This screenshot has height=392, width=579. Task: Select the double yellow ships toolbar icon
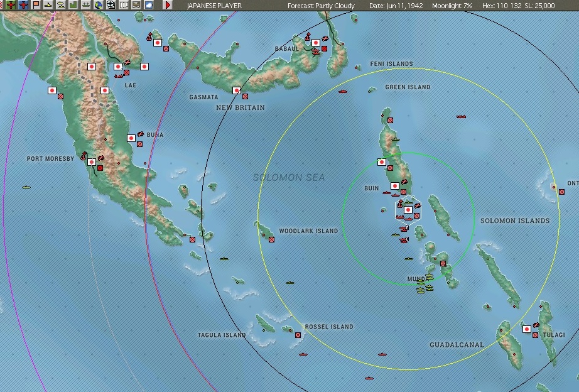61,5
